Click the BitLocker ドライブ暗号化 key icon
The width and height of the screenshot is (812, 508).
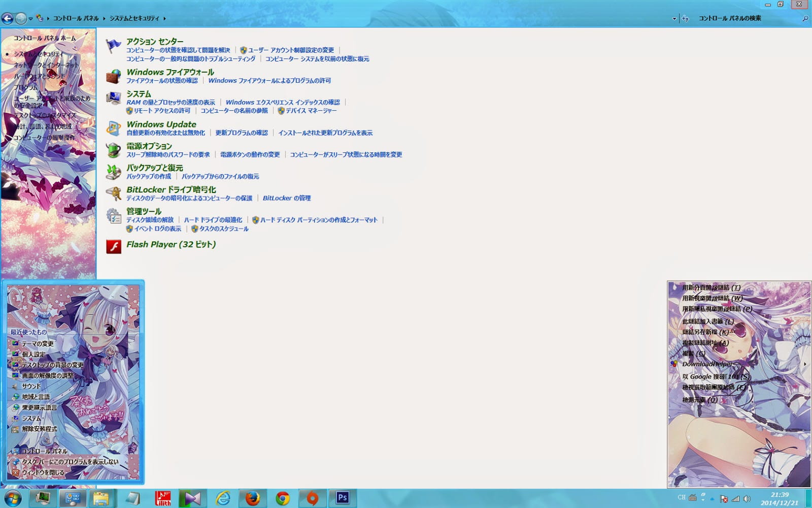[x=113, y=193]
